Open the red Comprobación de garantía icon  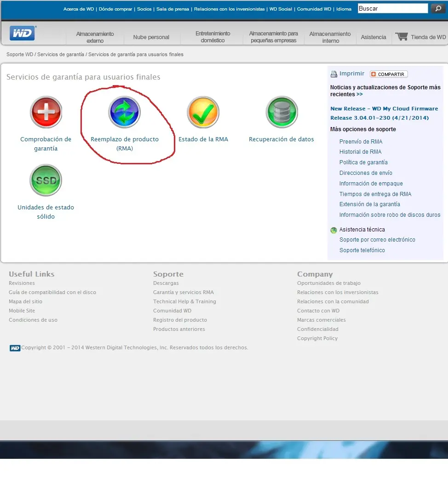[46, 112]
